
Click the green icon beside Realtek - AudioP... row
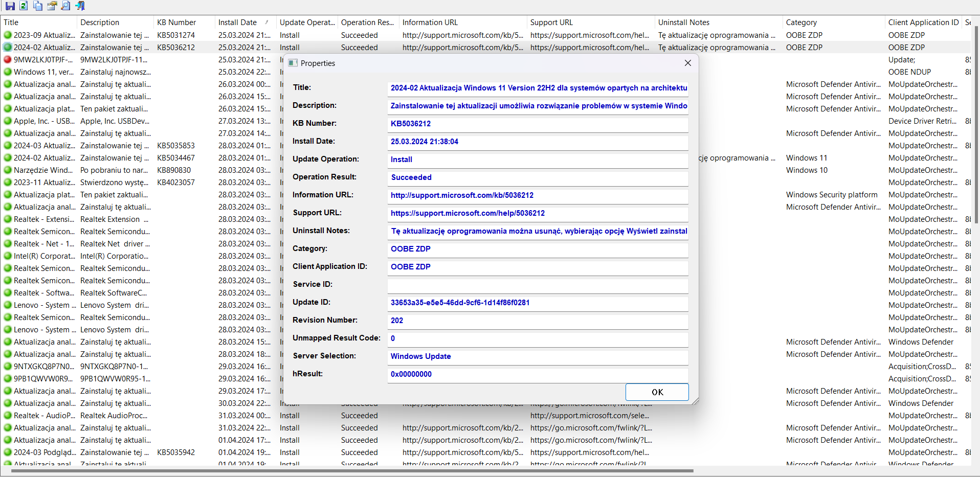[8, 416]
